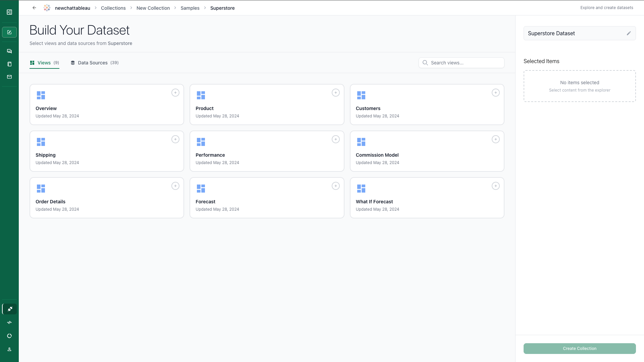644x362 pixels.
Task: Edit the Superstore Dataset name
Action: [x=629, y=33]
